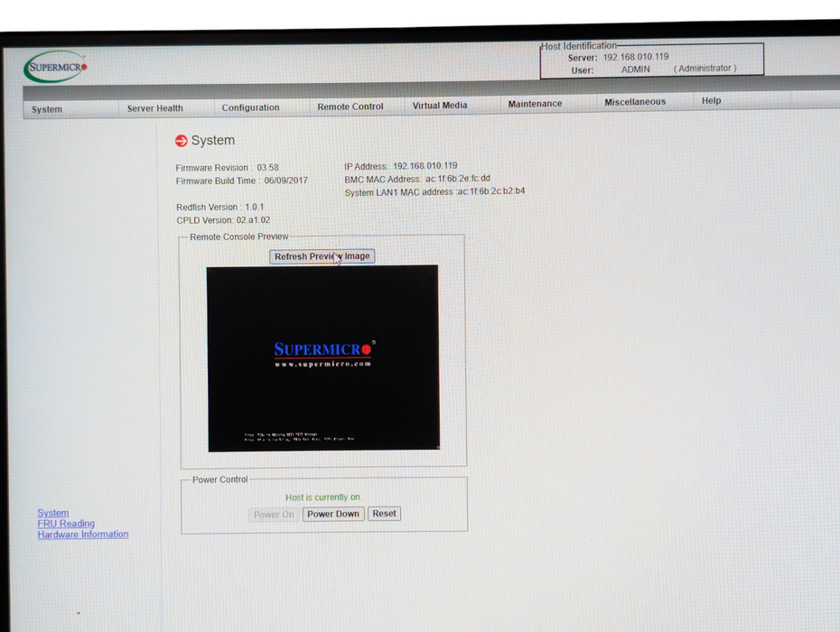Open the Hardware Information link
This screenshot has width=840, height=632.
tap(83, 534)
